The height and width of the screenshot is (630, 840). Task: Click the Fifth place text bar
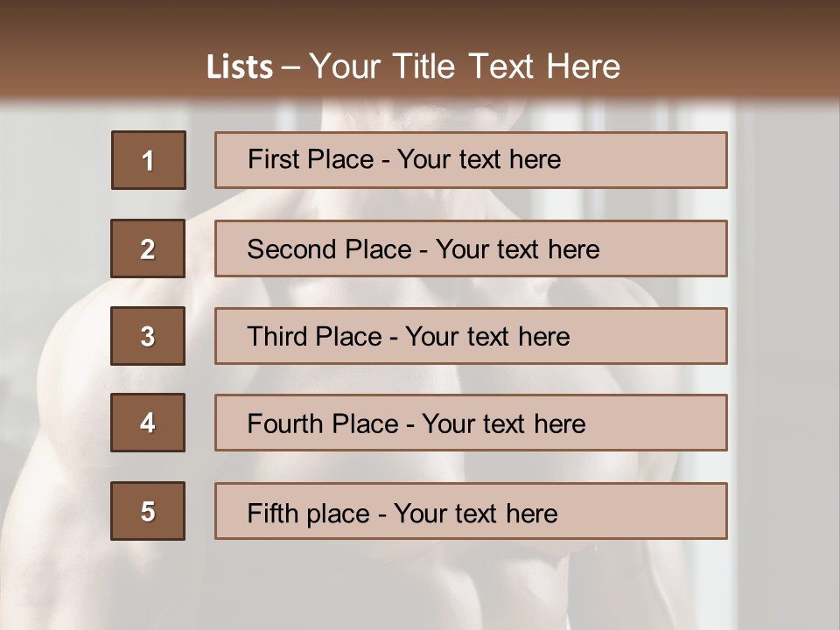(x=471, y=511)
